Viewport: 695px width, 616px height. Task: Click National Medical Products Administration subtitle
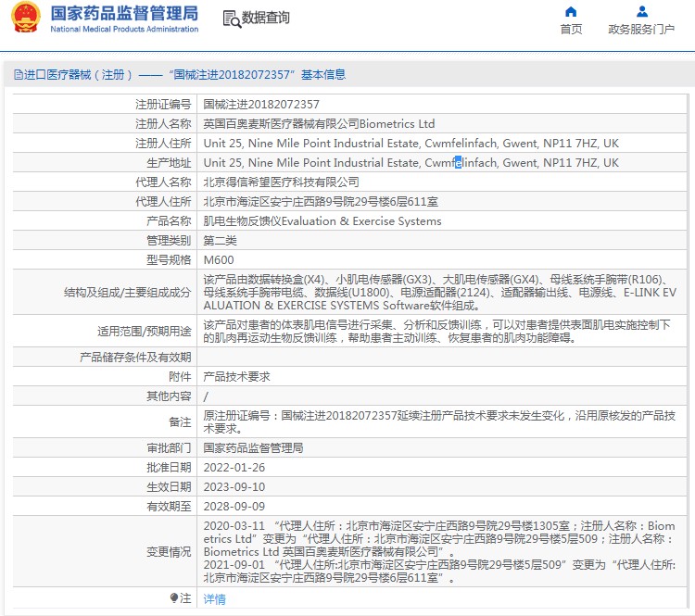pyautogui.click(x=124, y=30)
